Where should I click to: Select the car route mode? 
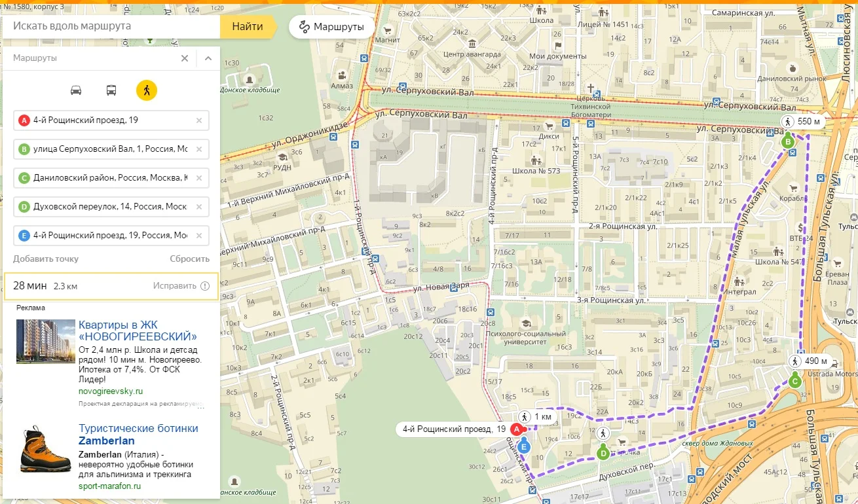coord(76,90)
